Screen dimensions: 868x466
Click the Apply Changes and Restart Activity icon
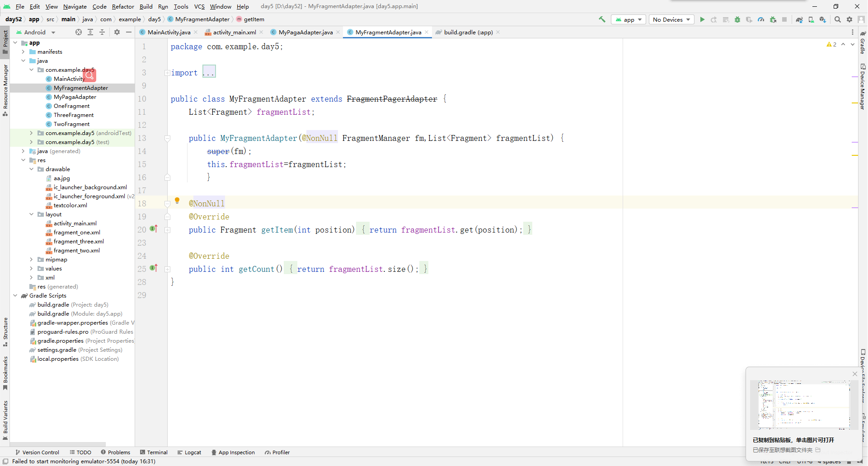coord(714,19)
